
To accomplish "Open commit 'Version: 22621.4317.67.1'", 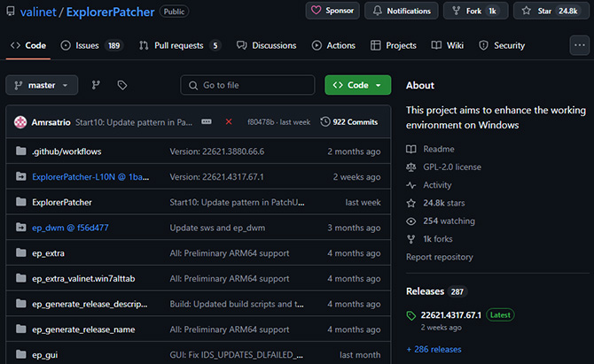I will [216, 177].
